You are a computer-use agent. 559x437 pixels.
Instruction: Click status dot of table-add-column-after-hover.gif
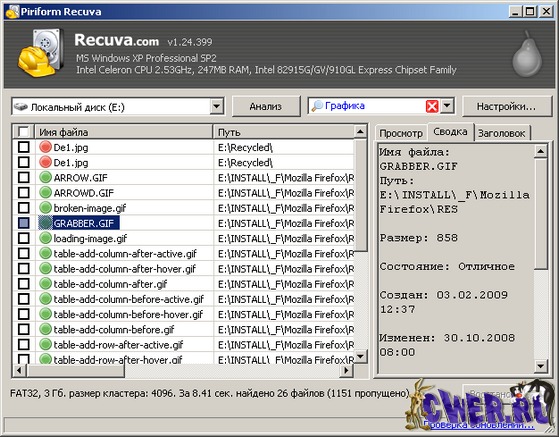pyautogui.click(x=46, y=268)
